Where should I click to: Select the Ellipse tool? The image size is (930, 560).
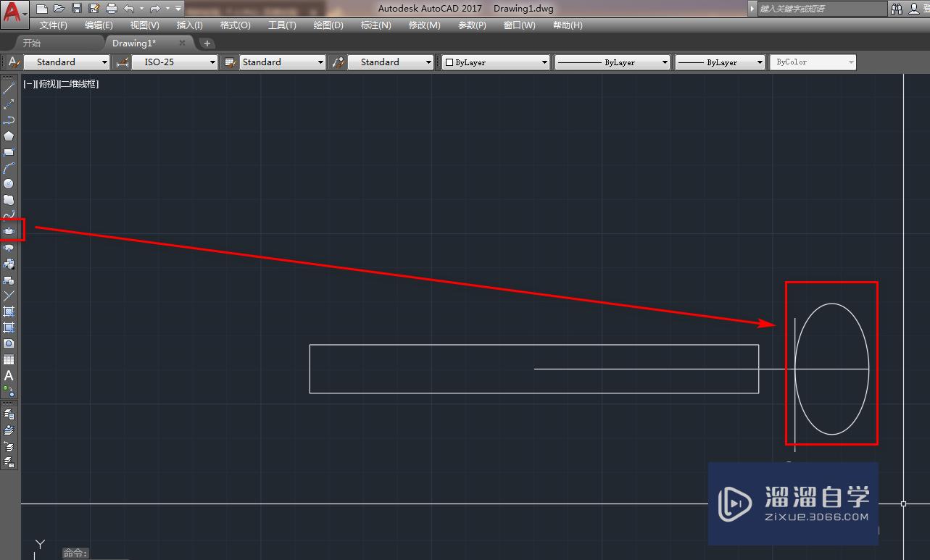(x=9, y=231)
